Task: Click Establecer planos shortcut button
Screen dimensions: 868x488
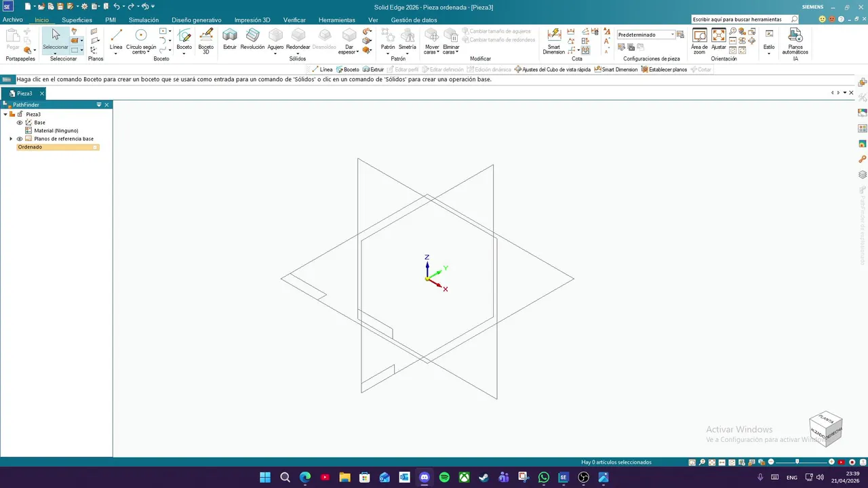Action: 664,70
